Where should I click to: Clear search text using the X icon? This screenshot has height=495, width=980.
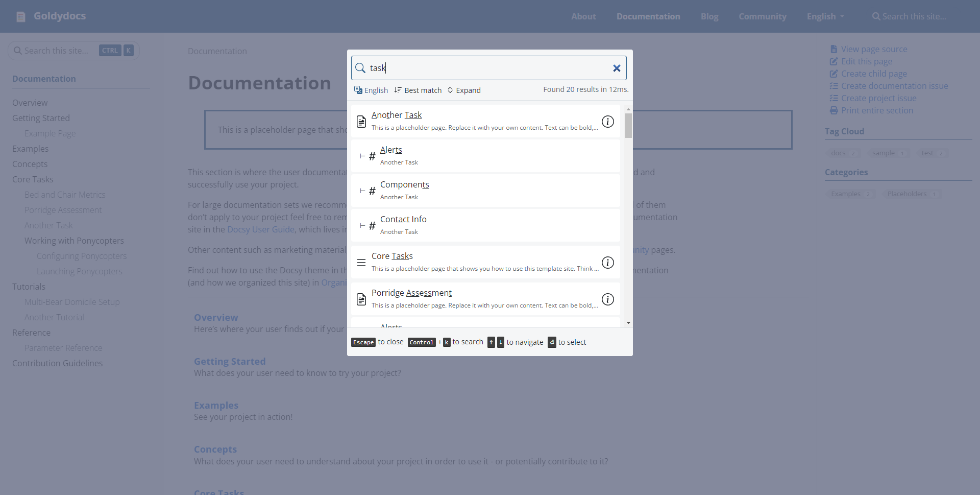point(617,68)
